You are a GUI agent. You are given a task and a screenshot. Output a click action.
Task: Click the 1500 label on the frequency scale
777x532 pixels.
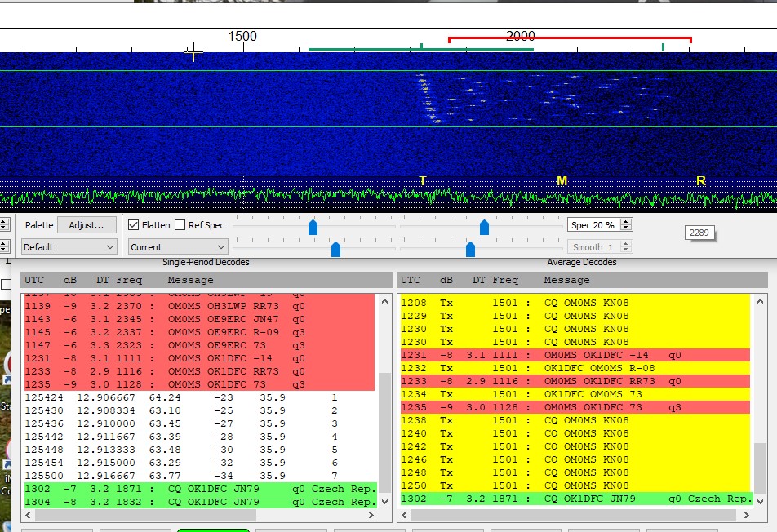pos(242,36)
